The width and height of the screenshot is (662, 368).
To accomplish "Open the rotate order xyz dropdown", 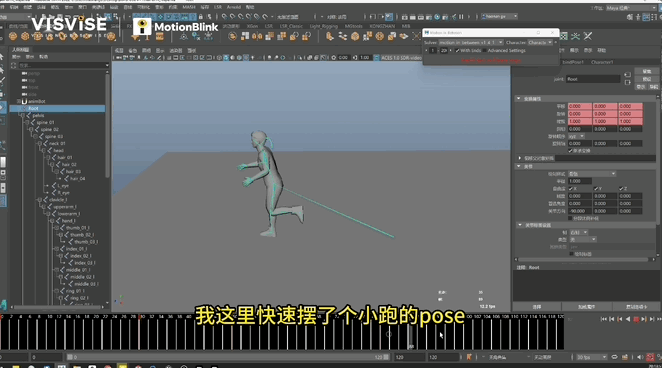I will coord(576,136).
